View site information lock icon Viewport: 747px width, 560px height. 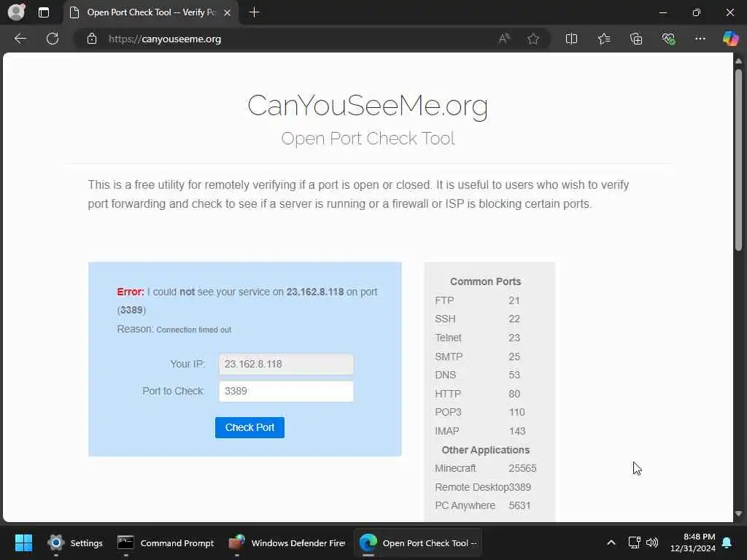click(92, 39)
